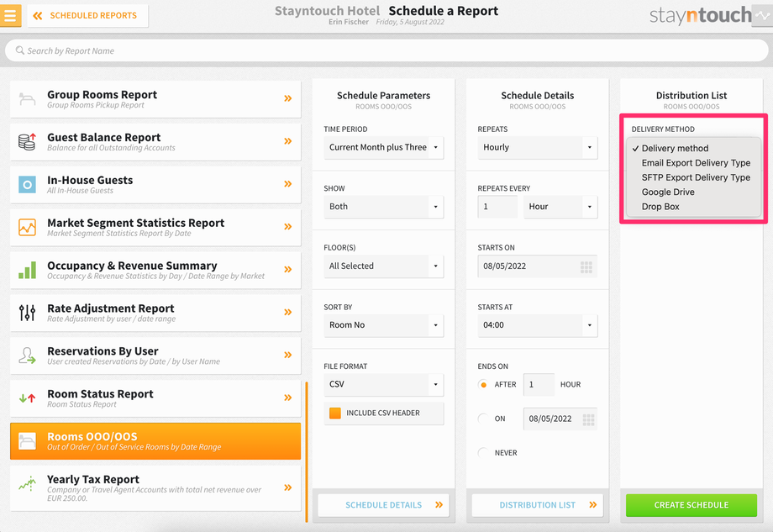Click the Ends On date field
The width and height of the screenshot is (773, 532).
[560, 419]
